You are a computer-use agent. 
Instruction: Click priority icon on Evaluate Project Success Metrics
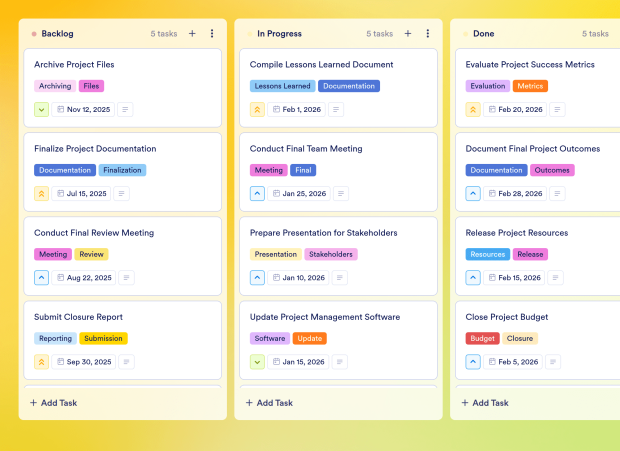[473, 110]
